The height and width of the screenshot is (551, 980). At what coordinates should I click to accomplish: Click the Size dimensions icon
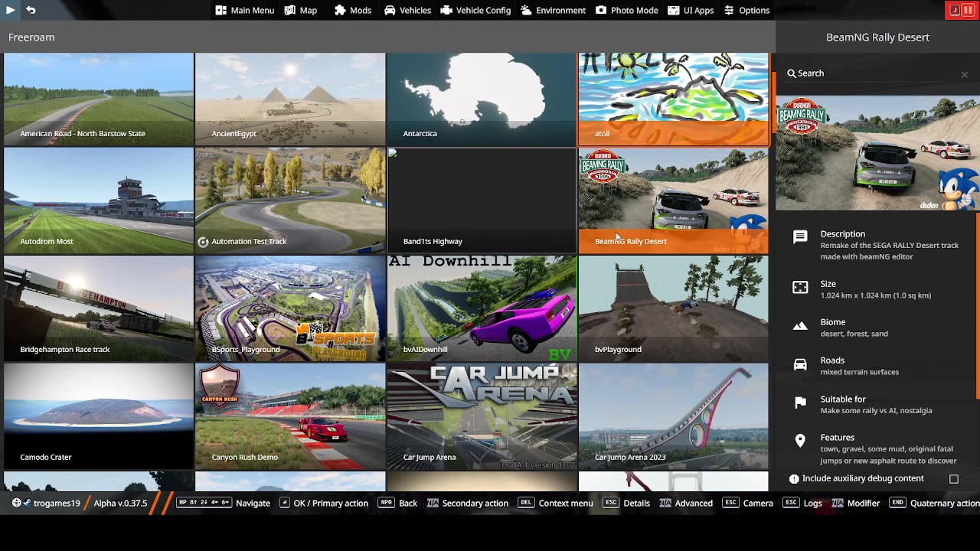coord(800,287)
